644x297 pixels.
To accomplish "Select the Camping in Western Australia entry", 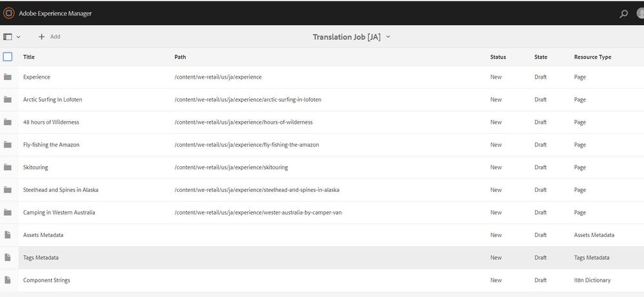I will pyautogui.click(x=59, y=213).
